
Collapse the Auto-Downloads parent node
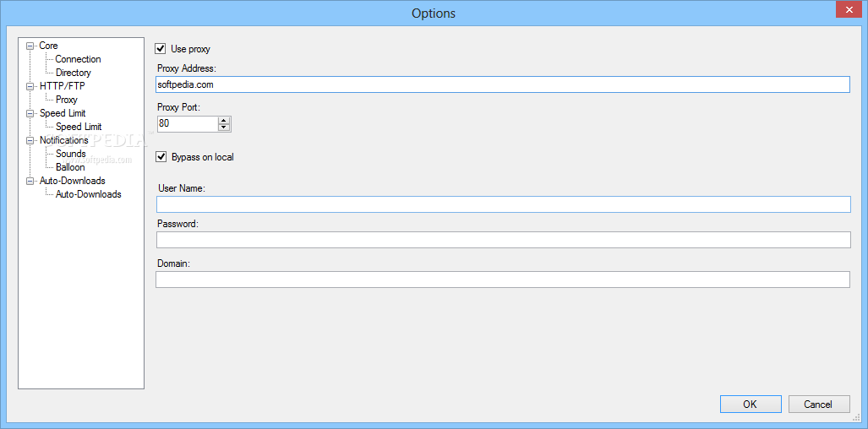click(30, 182)
